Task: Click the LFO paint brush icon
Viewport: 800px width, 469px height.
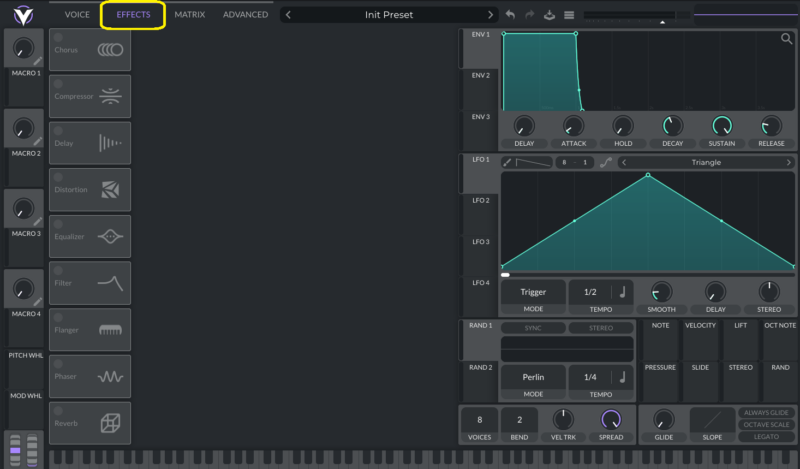Action: point(507,162)
